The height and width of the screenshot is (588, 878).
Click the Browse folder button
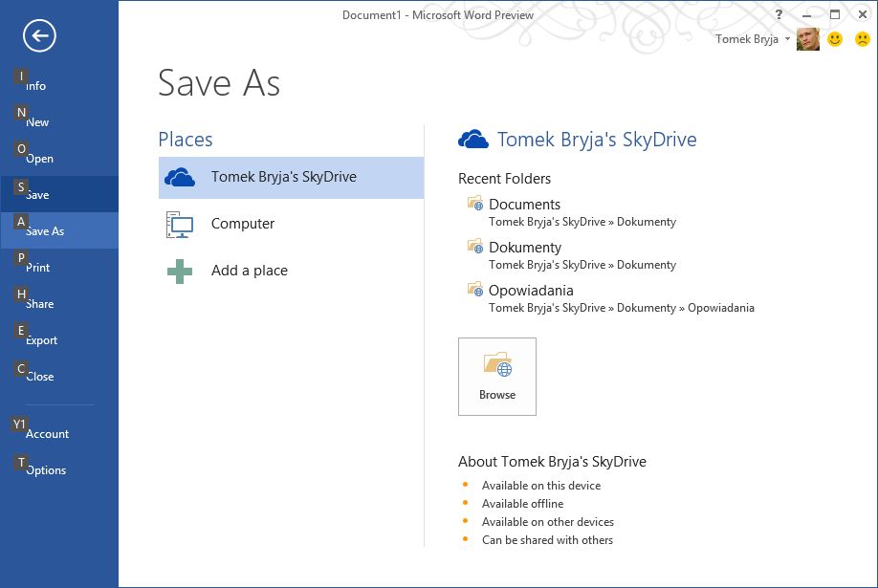coord(497,377)
